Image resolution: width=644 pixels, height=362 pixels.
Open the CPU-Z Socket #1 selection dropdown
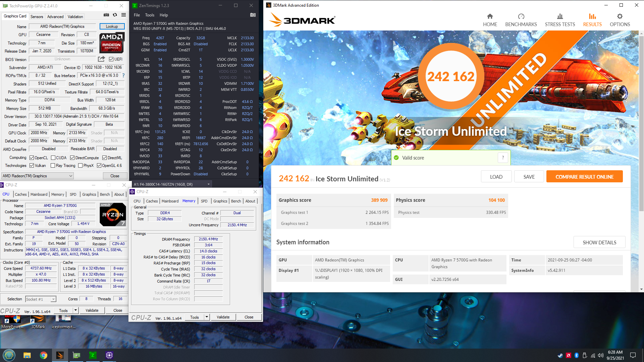pyautogui.click(x=41, y=299)
